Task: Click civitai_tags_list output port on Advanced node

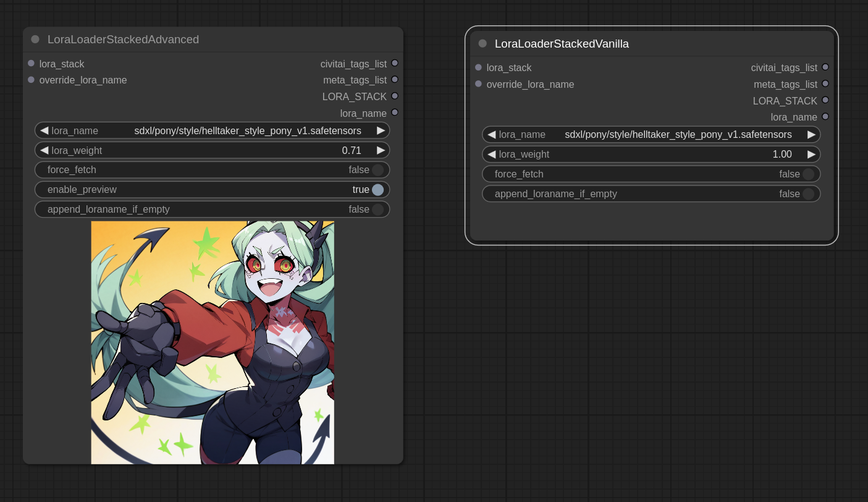Action: coord(395,63)
